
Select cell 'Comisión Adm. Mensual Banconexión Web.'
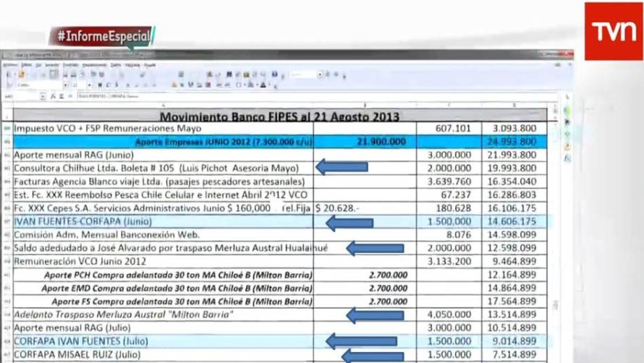(163, 235)
